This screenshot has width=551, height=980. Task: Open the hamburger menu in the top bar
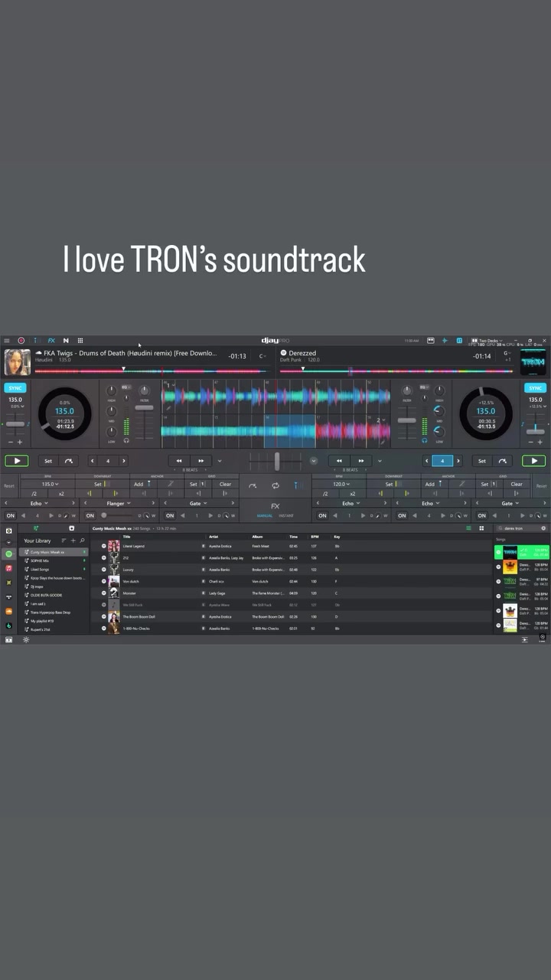tap(7, 341)
